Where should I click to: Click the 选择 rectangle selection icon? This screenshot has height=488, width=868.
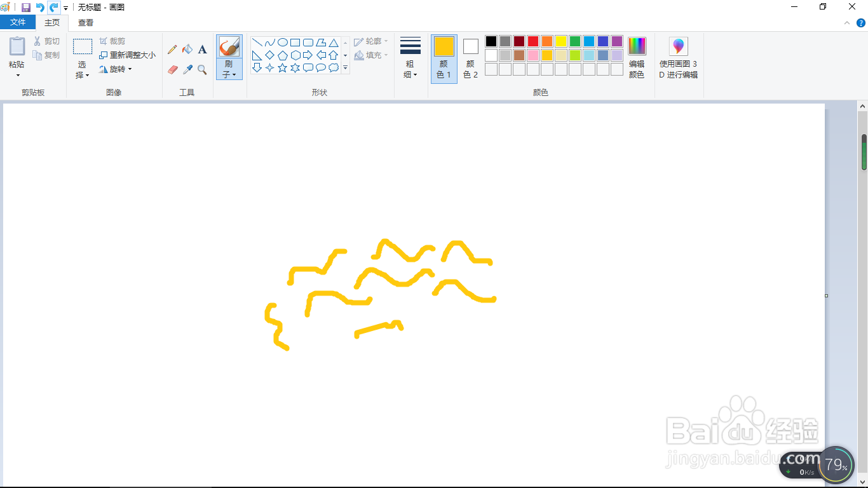tap(83, 46)
